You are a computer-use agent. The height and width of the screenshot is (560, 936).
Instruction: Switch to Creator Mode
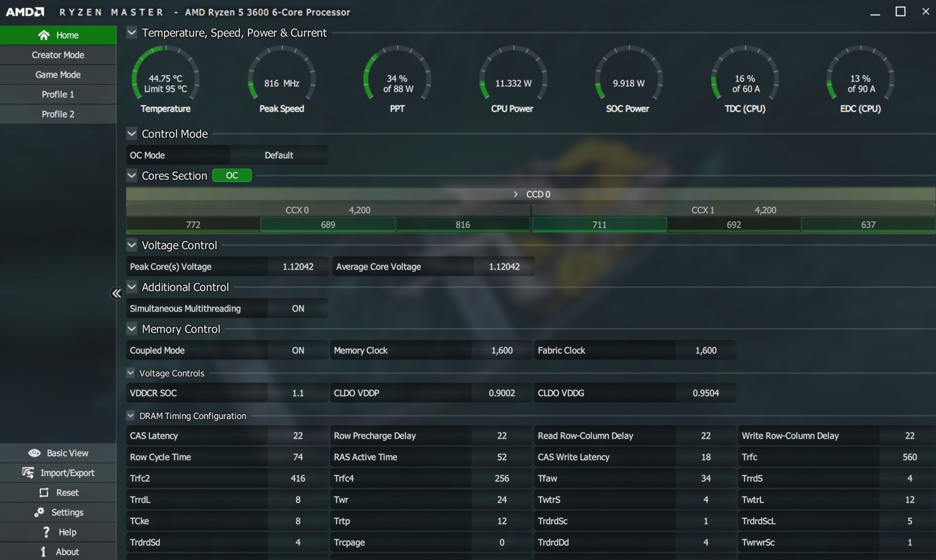click(58, 55)
